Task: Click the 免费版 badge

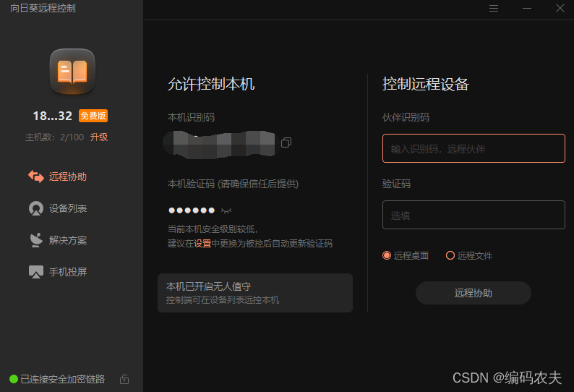Action: (93, 116)
